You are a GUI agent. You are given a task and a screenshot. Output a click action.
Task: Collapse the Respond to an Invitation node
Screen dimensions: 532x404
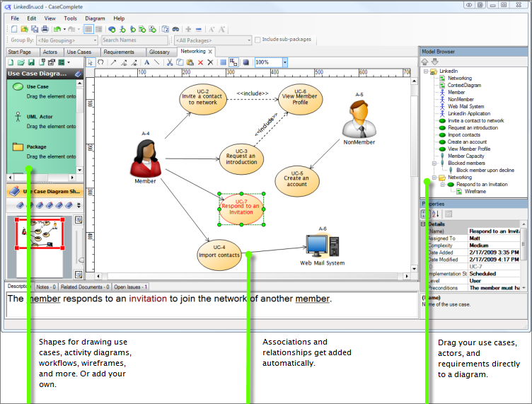(442, 185)
